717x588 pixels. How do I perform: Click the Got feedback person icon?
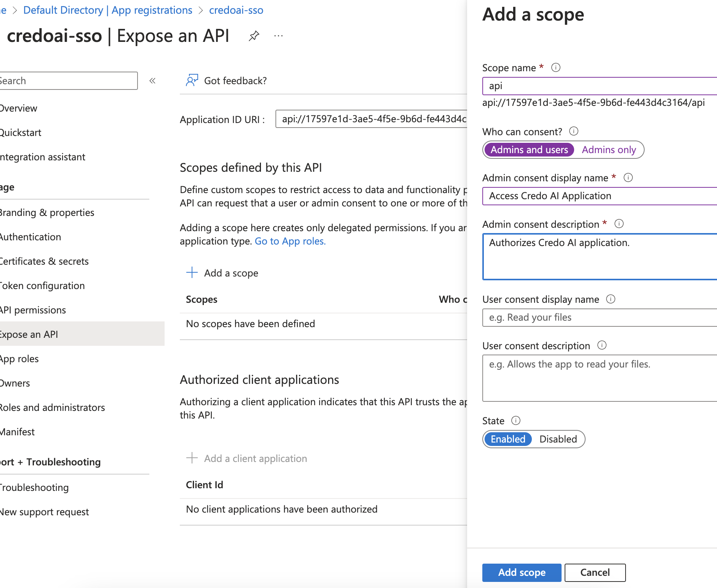coord(192,80)
